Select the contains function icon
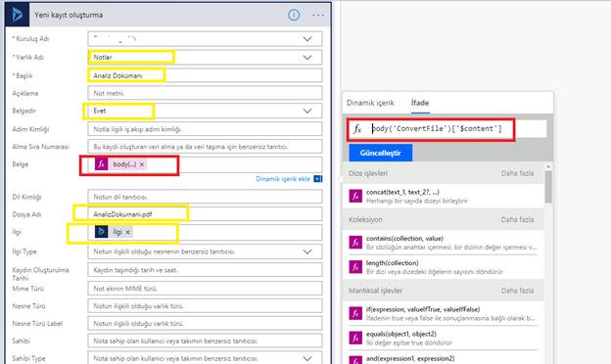Viewport: 611px width, 364px height. point(355,242)
